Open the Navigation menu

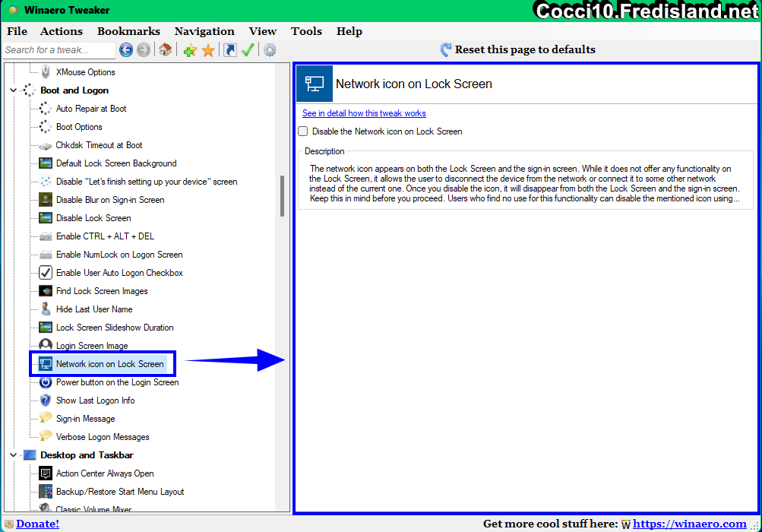point(204,31)
